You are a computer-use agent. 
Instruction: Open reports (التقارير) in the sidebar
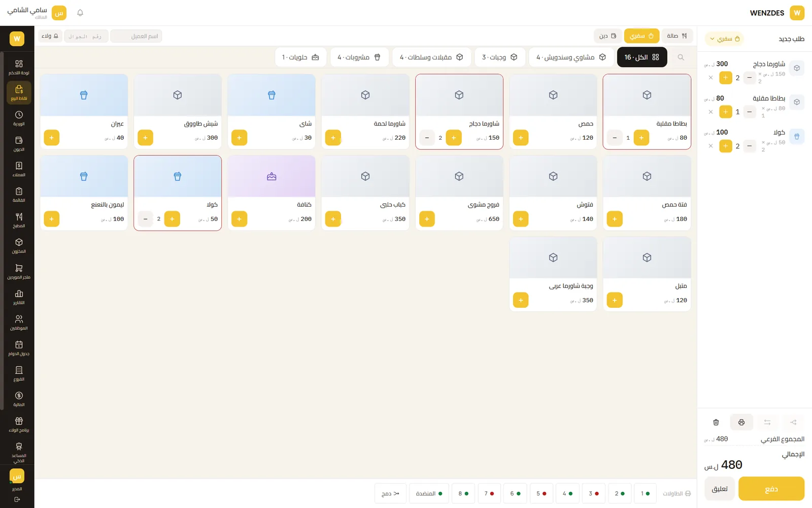(x=19, y=297)
